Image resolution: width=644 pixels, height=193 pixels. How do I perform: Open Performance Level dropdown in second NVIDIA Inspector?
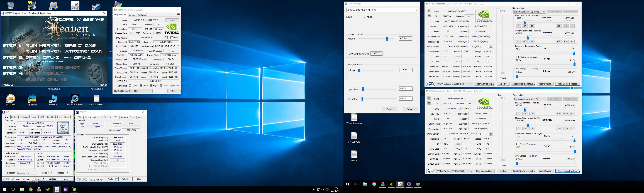tap(530, 99)
